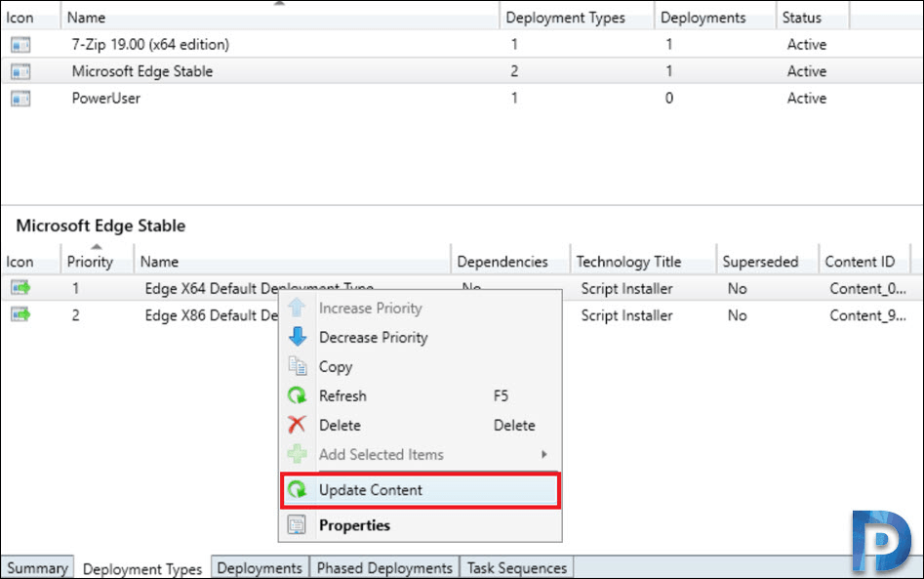This screenshot has width=924, height=579.
Task: Click the Microsoft Edge Stable application icon
Action: [21, 71]
